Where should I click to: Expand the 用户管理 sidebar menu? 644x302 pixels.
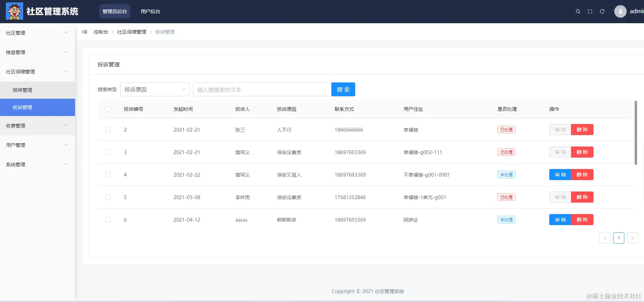(x=37, y=145)
